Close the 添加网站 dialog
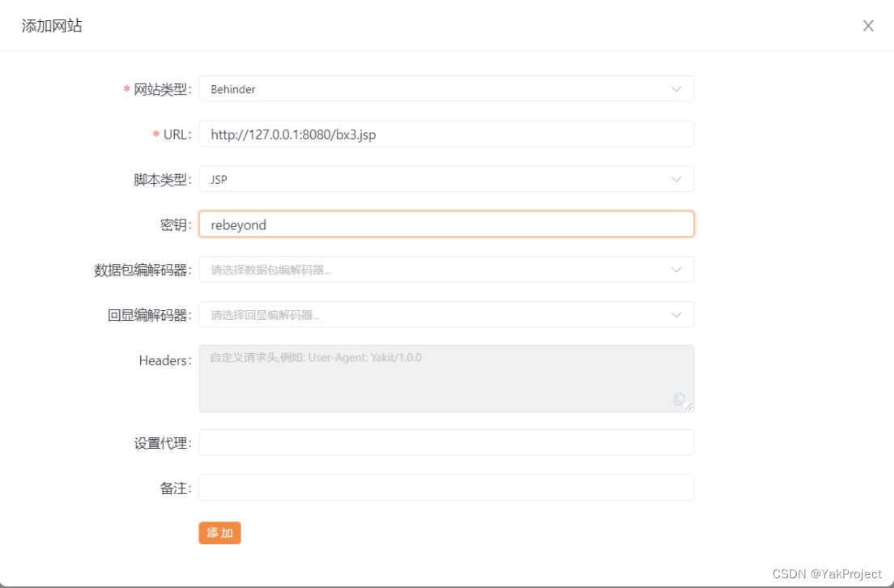894x588 pixels. (868, 25)
